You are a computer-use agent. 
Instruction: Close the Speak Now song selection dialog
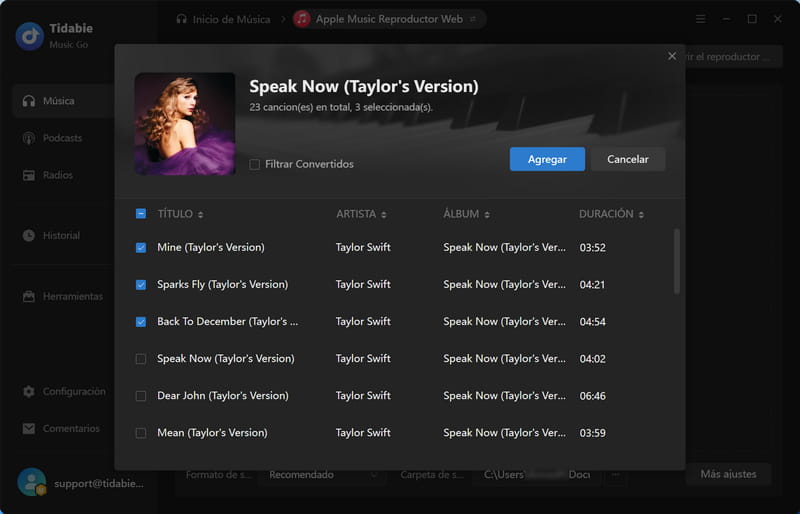672,56
